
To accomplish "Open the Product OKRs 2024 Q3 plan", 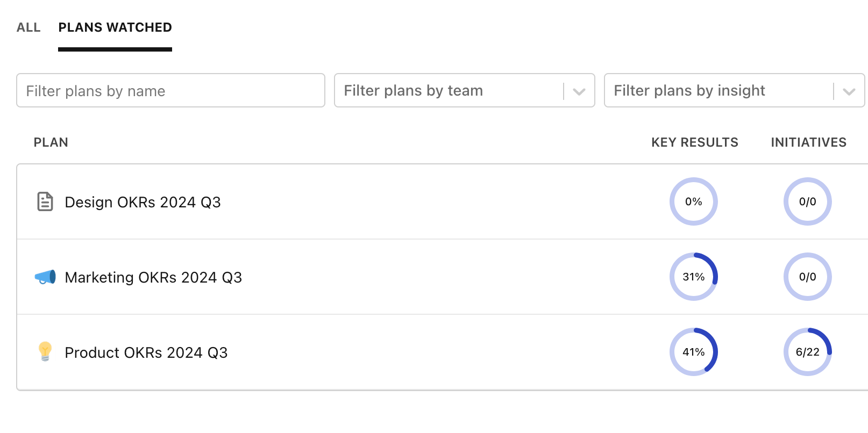I will point(146,352).
